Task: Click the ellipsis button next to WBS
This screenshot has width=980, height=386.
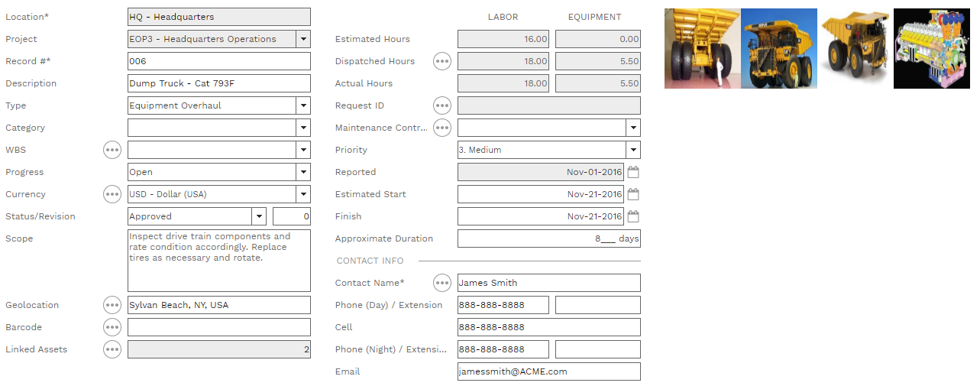Action: [x=112, y=150]
